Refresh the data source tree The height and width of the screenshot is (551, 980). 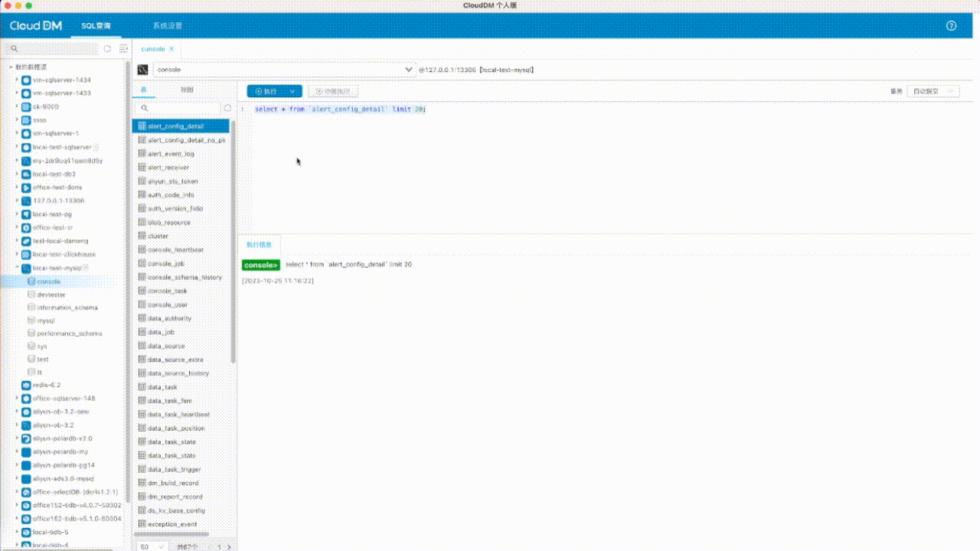[107, 48]
